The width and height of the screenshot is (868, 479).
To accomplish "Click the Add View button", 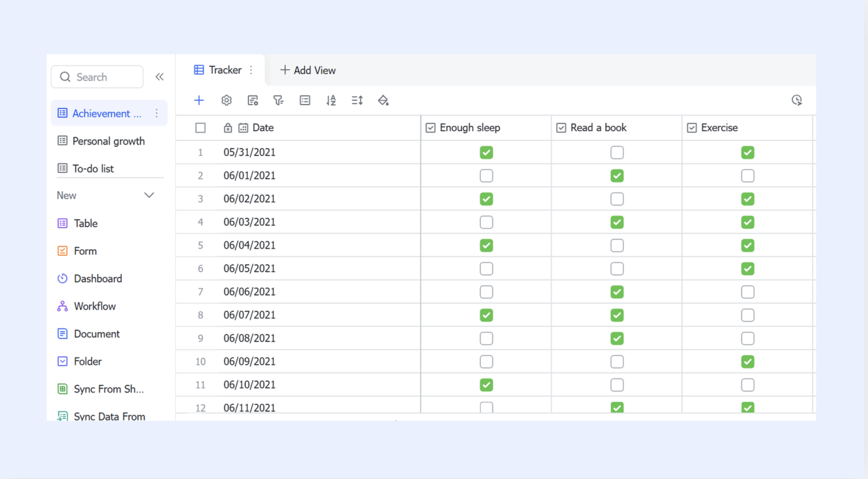I will [308, 70].
